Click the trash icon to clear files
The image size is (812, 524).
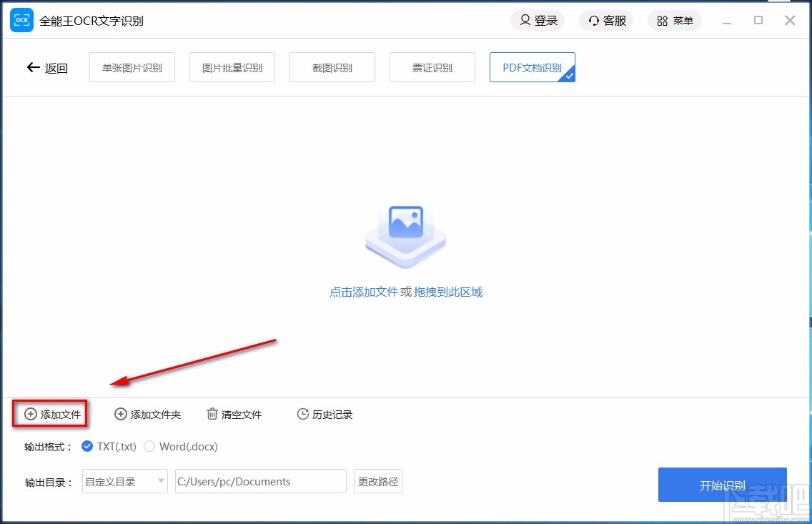[212, 414]
